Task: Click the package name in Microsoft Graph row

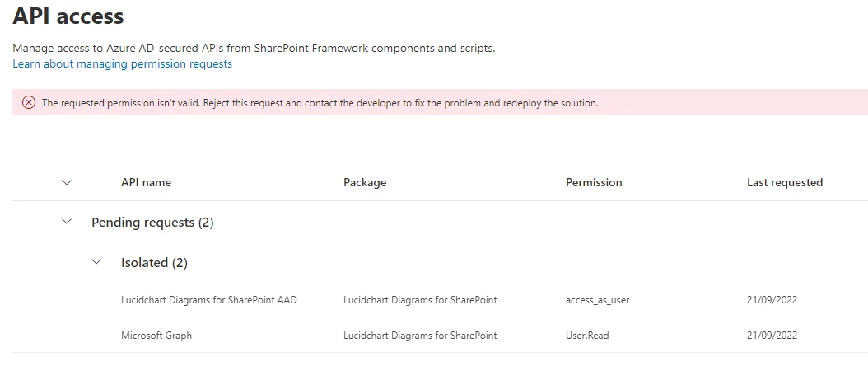Action: click(420, 335)
